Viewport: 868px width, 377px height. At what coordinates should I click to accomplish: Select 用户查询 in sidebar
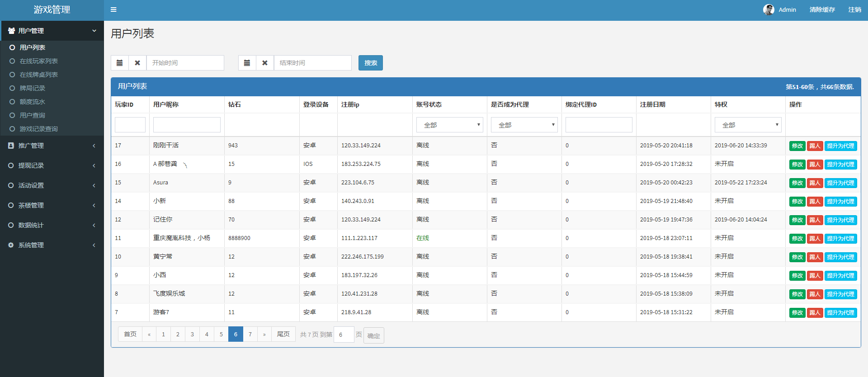pyautogui.click(x=32, y=115)
